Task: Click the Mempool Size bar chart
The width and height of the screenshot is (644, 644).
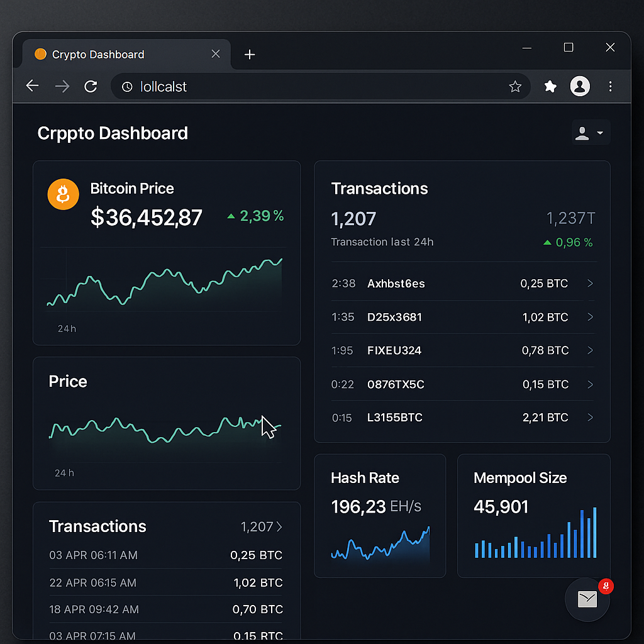Action: tap(536, 533)
